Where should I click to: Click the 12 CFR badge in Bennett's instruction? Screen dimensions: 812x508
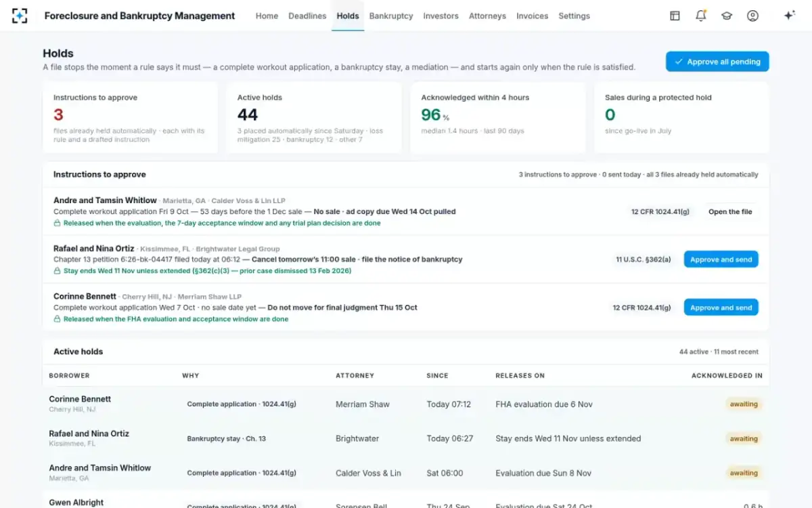pyautogui.click(x=641, y=308)
